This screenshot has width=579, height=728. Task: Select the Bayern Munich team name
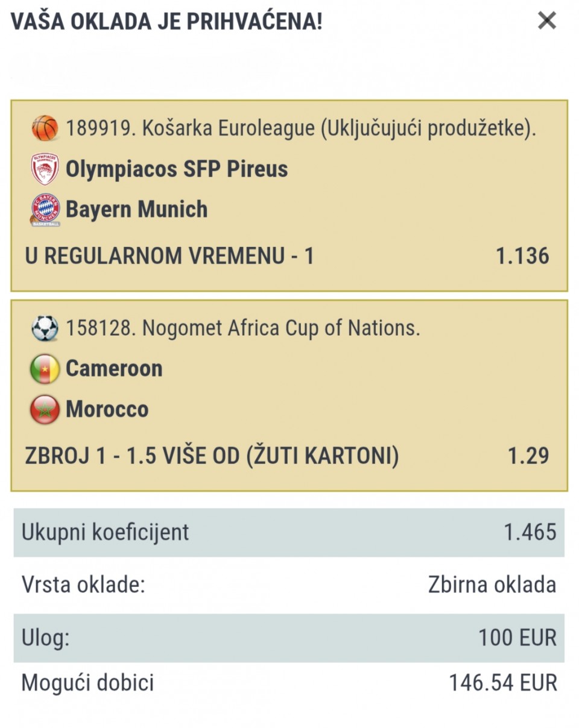[x=136, y=210]
